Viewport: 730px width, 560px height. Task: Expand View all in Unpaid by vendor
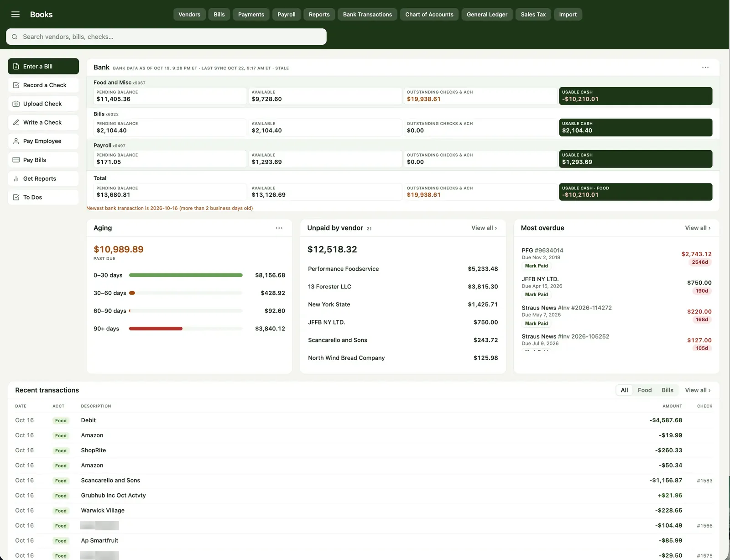tap(484, 228)
